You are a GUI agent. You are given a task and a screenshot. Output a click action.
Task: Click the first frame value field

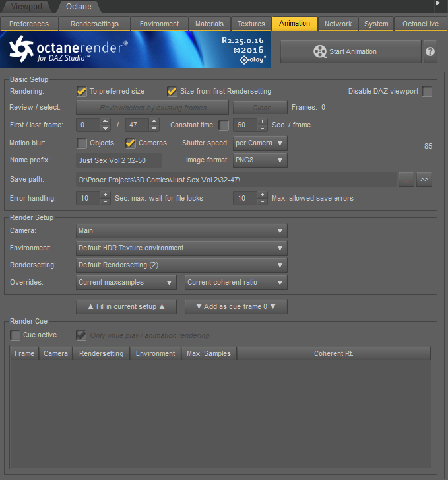pyautogui.click(x=88, y=125)
